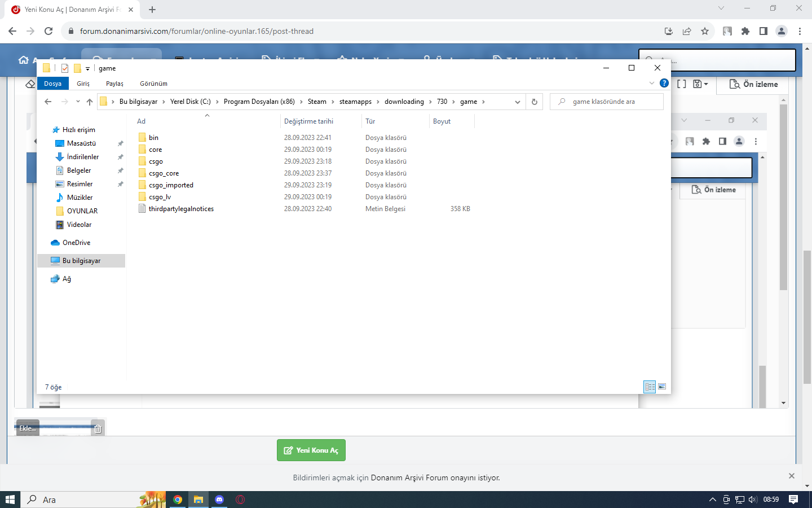Select the csgo_lv folder
812x508 pixels.
(x=160, y=197)
